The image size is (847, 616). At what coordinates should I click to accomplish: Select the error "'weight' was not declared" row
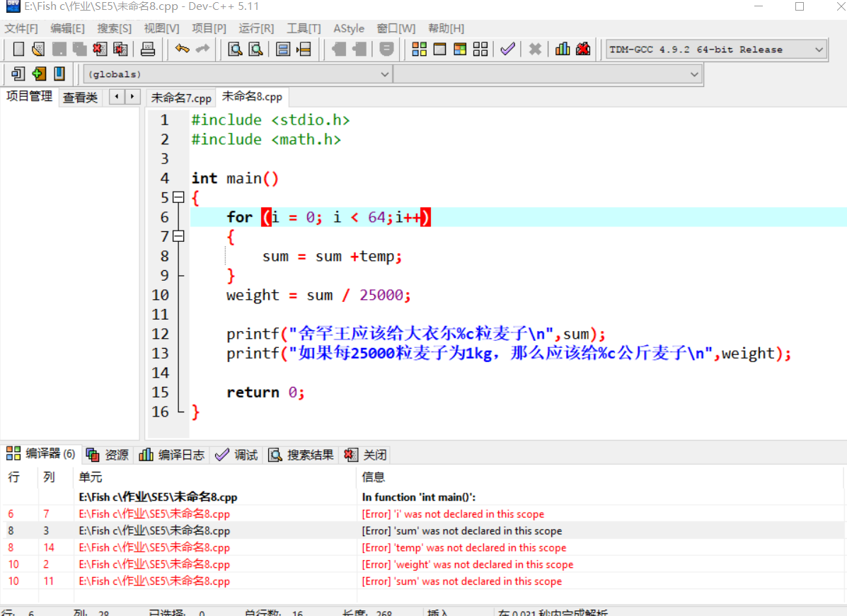[422, 564]
